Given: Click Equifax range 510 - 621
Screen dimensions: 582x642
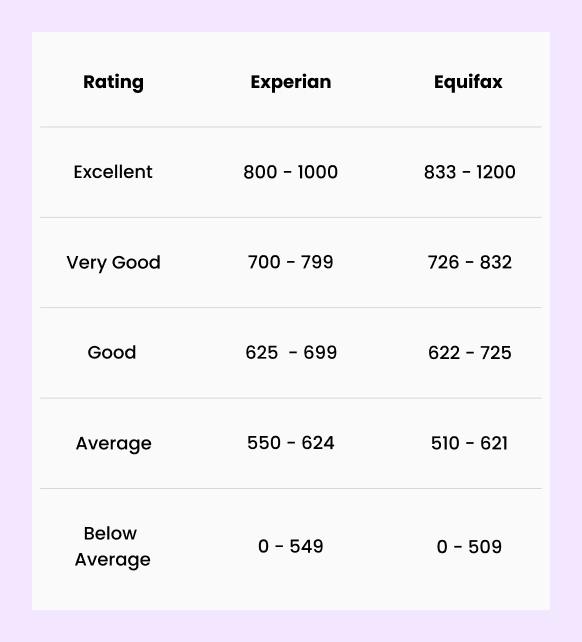Looking at the screenshot, I should pos(469,443).
